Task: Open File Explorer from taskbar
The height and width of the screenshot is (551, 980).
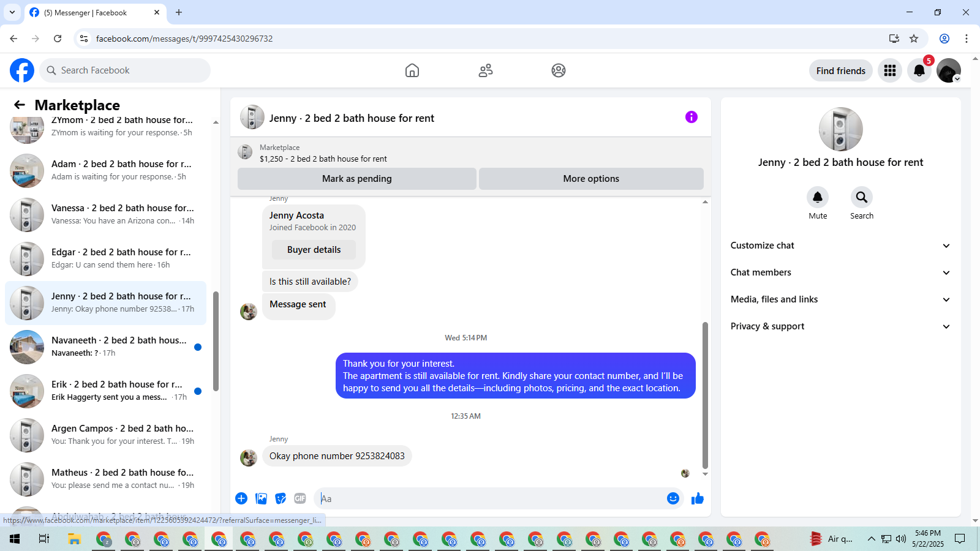Action: (74, 539)
